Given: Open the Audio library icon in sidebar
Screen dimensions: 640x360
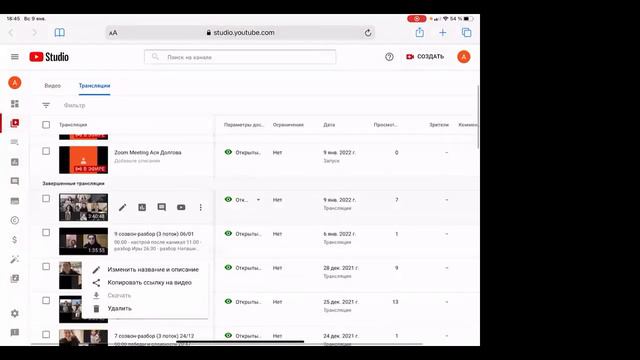Looking at the screenshot, I should click(15, 278).
